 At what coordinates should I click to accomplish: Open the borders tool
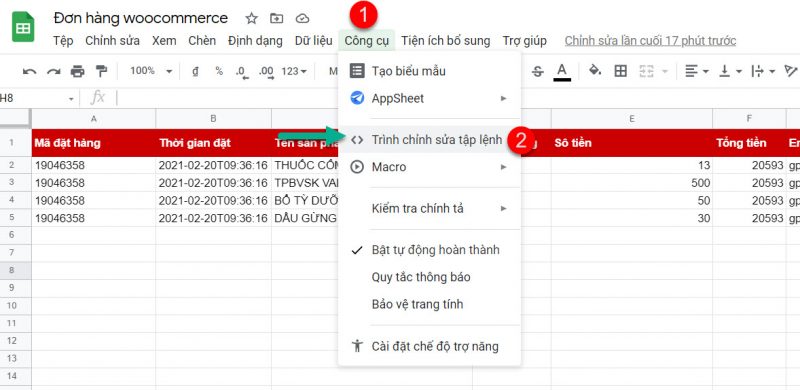pyautogui.click(x=620, y=71)
